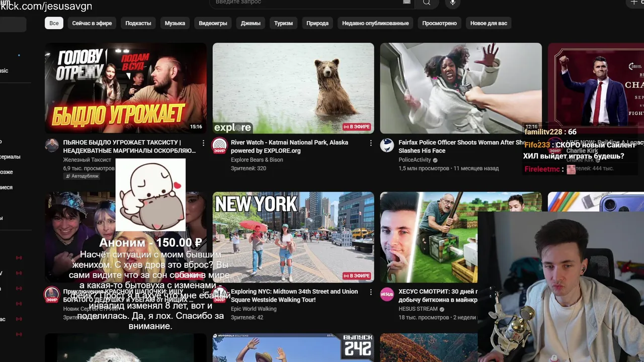
Task: Click the PoliceActivity channel avatar
Action: click(387, 145)
